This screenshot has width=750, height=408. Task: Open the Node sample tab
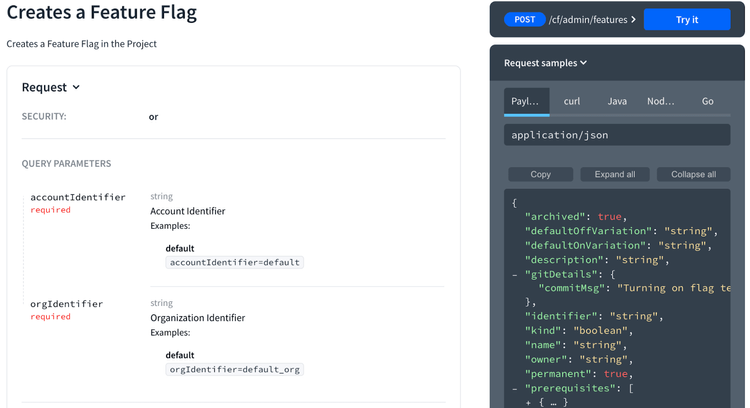pyautogui.click(x=661, y=101)
